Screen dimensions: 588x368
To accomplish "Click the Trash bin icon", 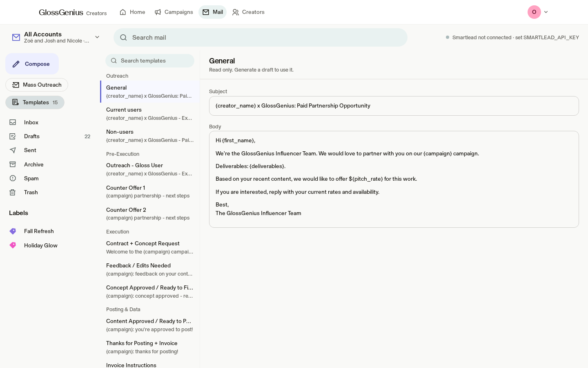I will tap(13, 192).
